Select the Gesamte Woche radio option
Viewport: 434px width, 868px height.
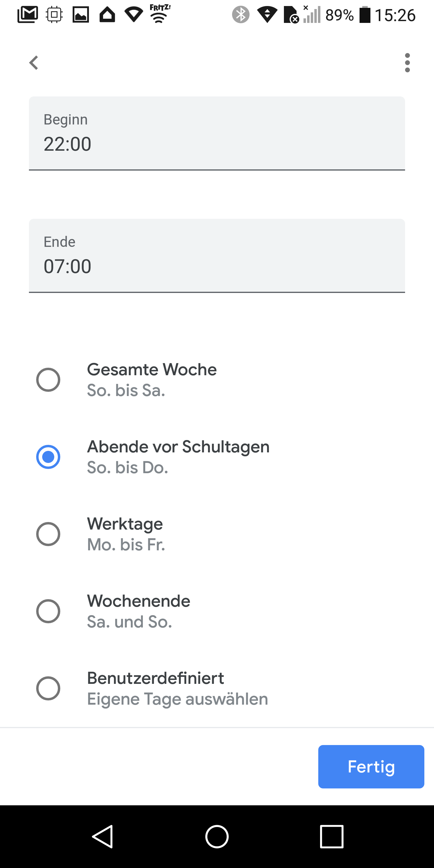(x=48, y=380)
